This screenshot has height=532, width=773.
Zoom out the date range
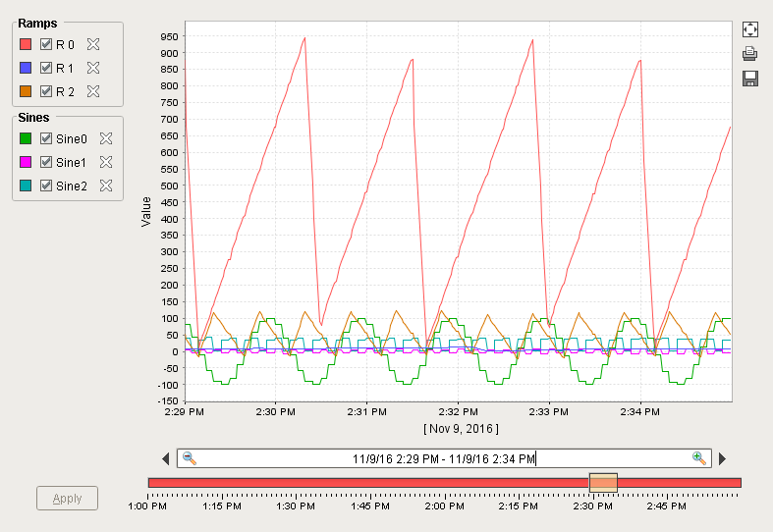coord(190,458)
